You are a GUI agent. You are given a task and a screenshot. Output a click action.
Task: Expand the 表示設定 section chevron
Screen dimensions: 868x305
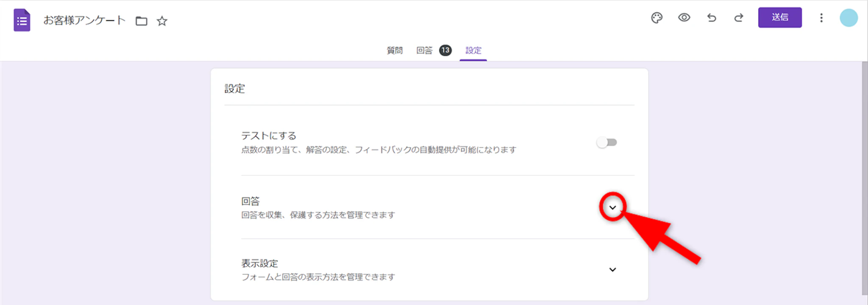[612, 270]
